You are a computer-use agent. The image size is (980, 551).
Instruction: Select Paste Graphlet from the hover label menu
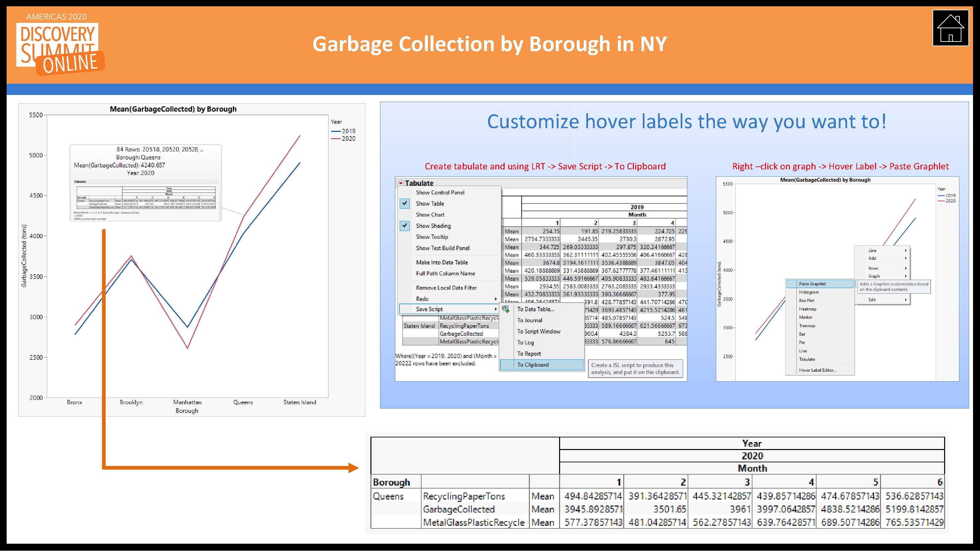[812, 284]
